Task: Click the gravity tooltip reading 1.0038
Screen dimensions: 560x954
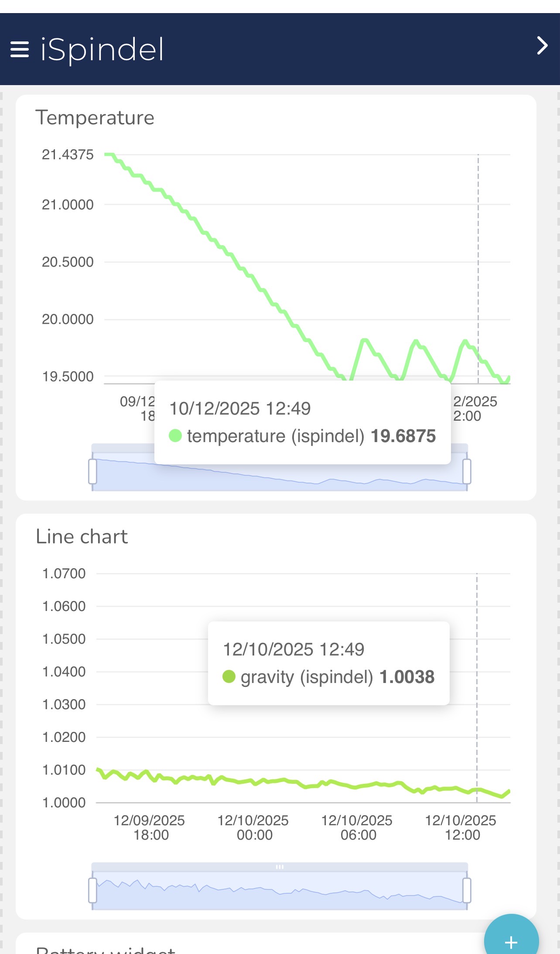Action: coord(407,677)
